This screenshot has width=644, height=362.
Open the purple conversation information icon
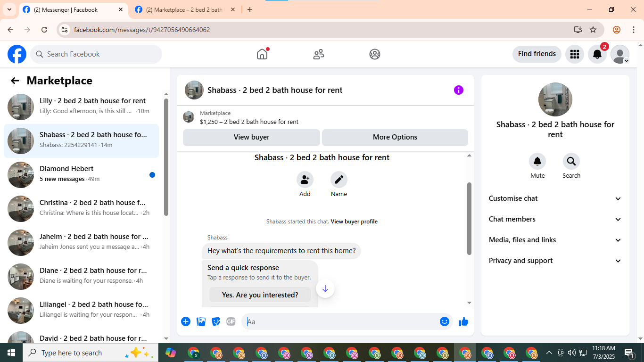click(459, 90)
